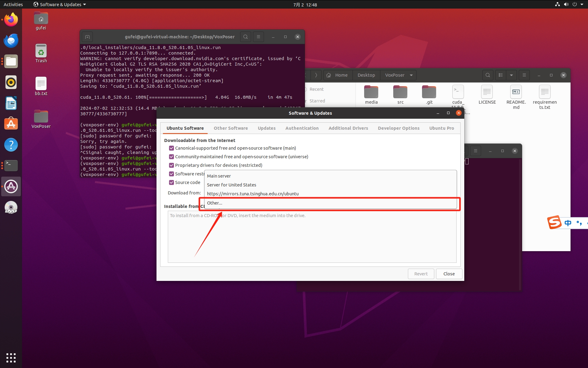Image resolution: width=588 pixels, height=368 pixels.
Task: Switch to Additional Drivers tab
Action: pos(348,128)
